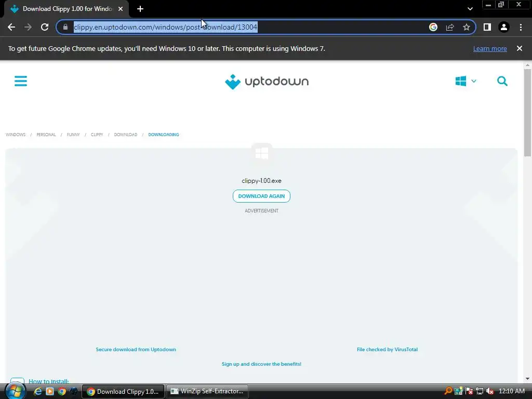Go to the DOWNLOAD breadcrumb
The width and height of the screenshot is (532, 399).
pyautogui.click(x=126, y=135)
